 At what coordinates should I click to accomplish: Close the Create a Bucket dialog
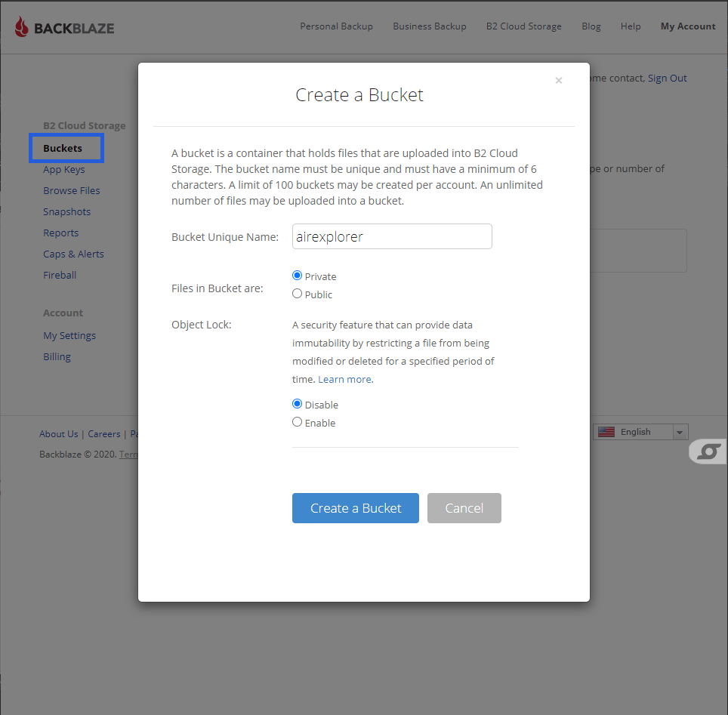point(559,80)
